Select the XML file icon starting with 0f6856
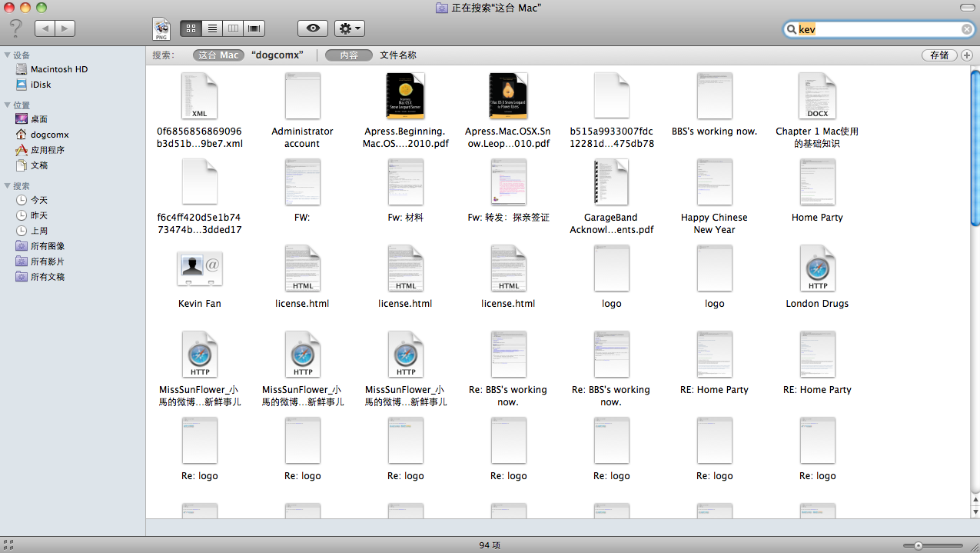The width and height of the screenshot is (980, 553). pos(199,95)
